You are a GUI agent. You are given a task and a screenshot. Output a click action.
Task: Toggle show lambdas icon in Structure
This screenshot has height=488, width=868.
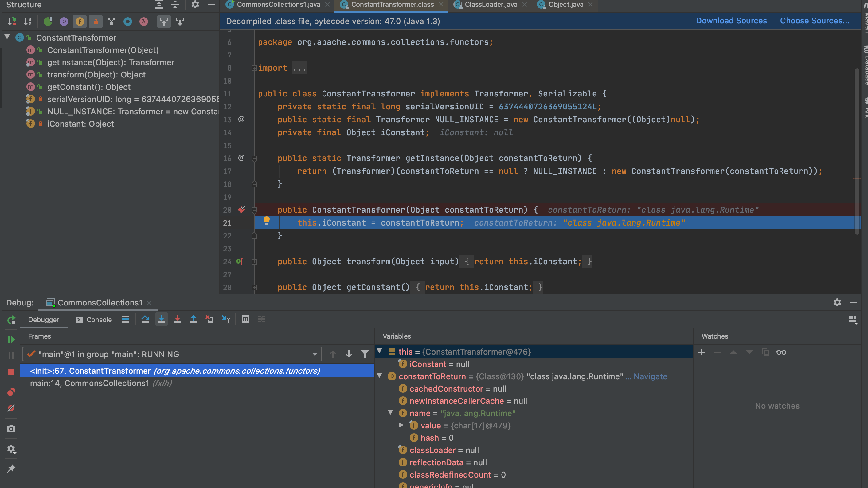pyautogui.click(x=143, y=22)
